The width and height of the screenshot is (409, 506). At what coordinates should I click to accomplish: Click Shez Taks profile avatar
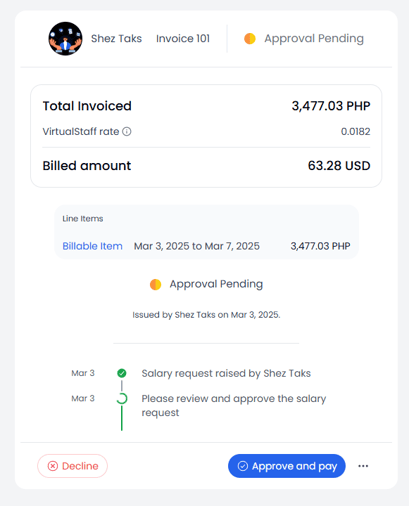(65, 39)
